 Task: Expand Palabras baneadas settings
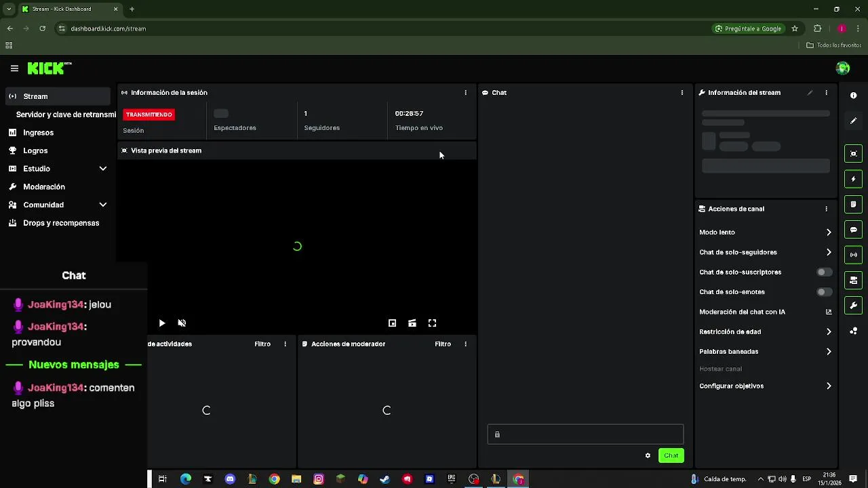(x=766, y=352)
